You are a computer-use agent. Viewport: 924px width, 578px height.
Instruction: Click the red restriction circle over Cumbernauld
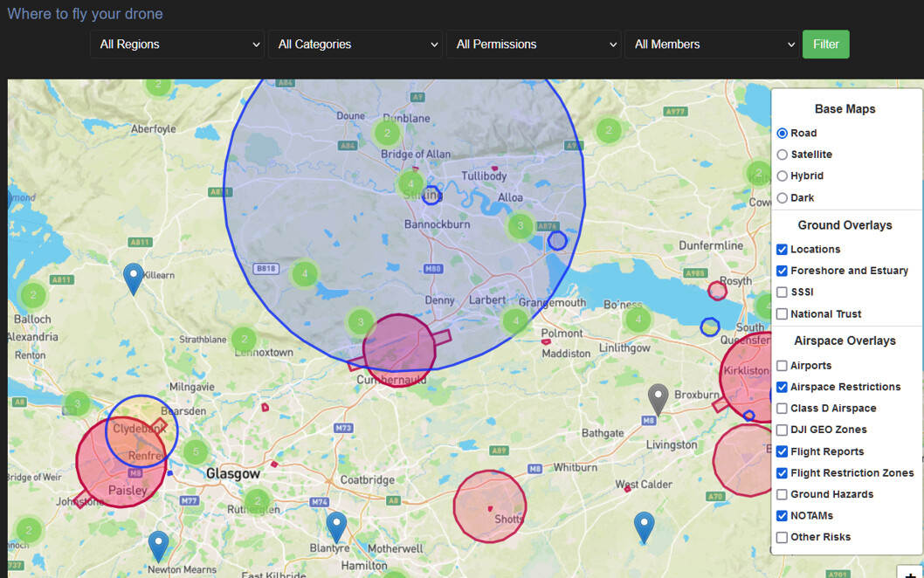399,351
